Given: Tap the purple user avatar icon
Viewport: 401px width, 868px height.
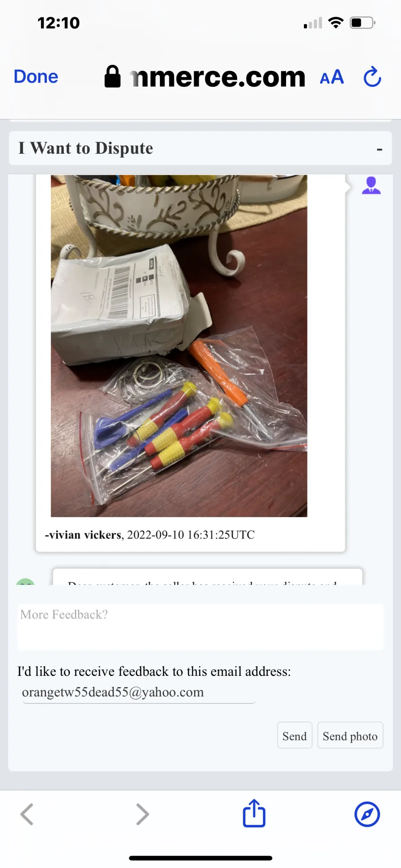Looking at the screenshot, I should click(x=371, y=185).
